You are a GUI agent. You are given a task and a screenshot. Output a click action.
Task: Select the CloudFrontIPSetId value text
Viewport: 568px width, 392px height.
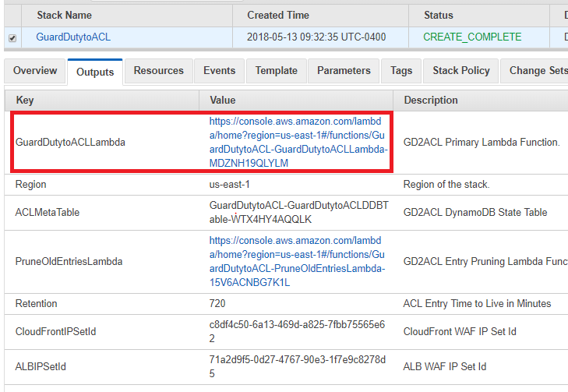[x=297, y=331]
